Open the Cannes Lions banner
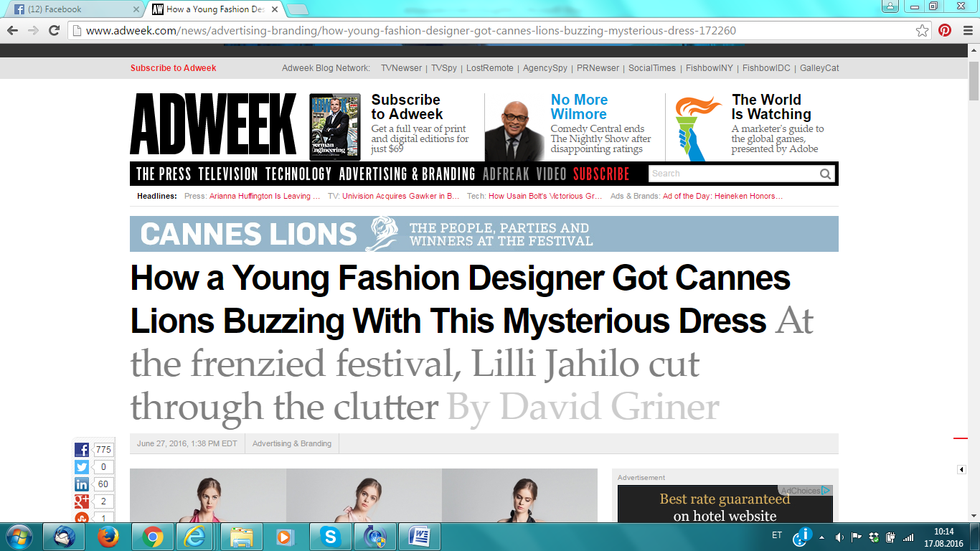Image resolution: width=980 pixels, height=551 pixels. pos(484,234)
